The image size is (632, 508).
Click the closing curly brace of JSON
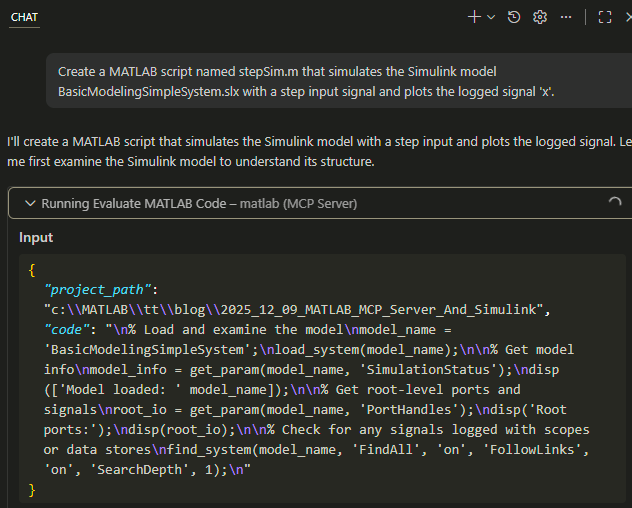coord(32,489)
